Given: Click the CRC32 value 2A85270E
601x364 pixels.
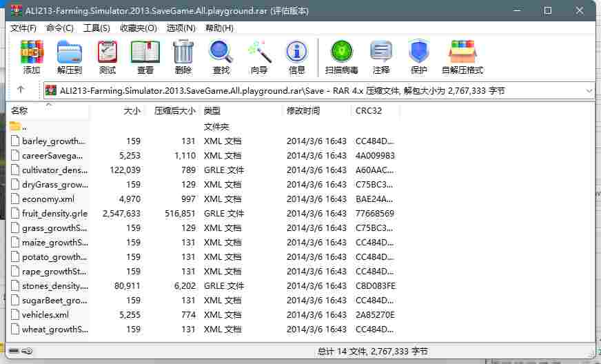Looking at the screenshot, I should point(375,315).
